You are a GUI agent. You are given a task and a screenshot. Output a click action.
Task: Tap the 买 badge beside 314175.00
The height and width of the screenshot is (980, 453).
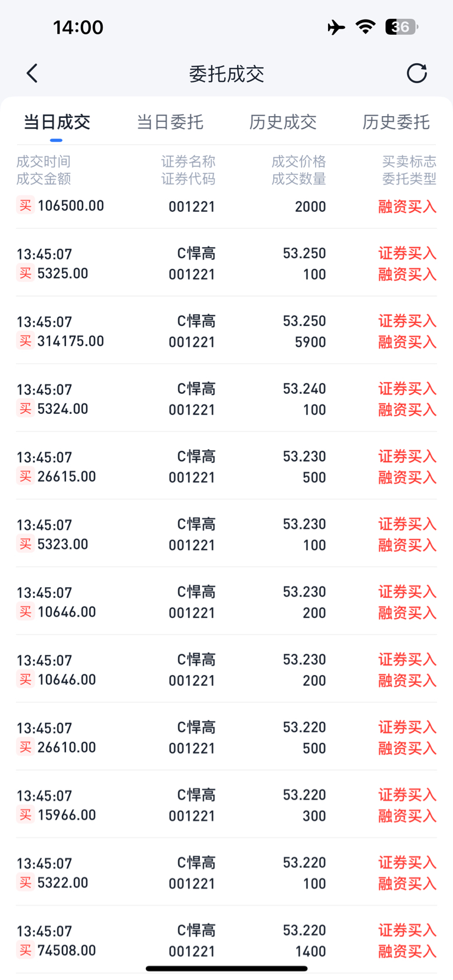click(x=25, y=341)
